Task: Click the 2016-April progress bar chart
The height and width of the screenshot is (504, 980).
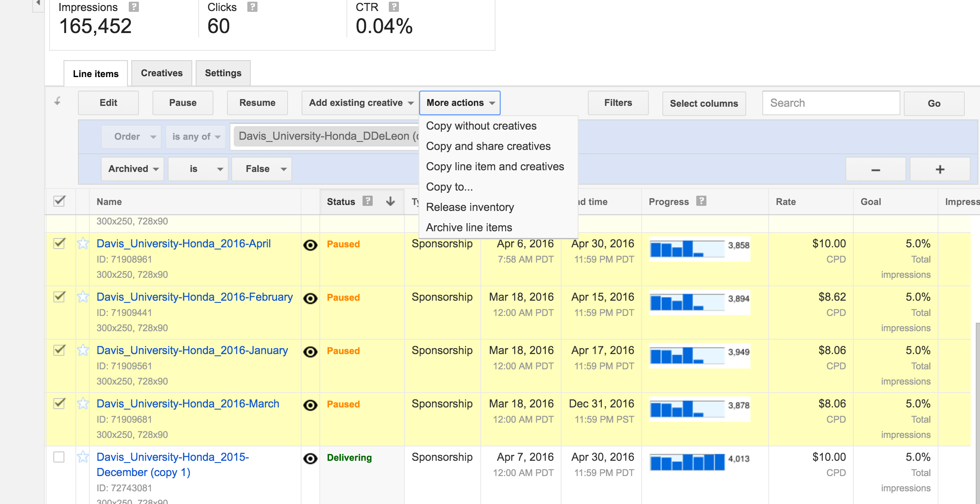Action: 687,249
